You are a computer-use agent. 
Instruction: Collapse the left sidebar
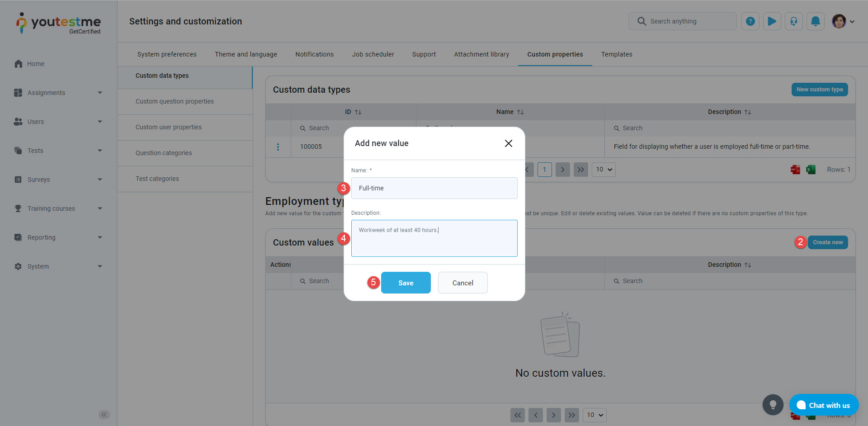point(104,415)
